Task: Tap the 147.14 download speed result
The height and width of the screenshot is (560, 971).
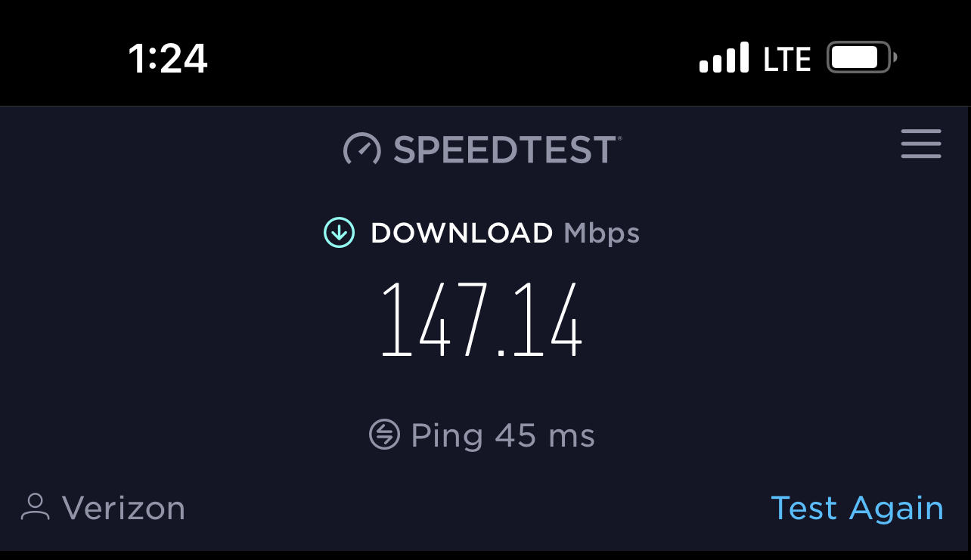Action: [x=482, y=319]
